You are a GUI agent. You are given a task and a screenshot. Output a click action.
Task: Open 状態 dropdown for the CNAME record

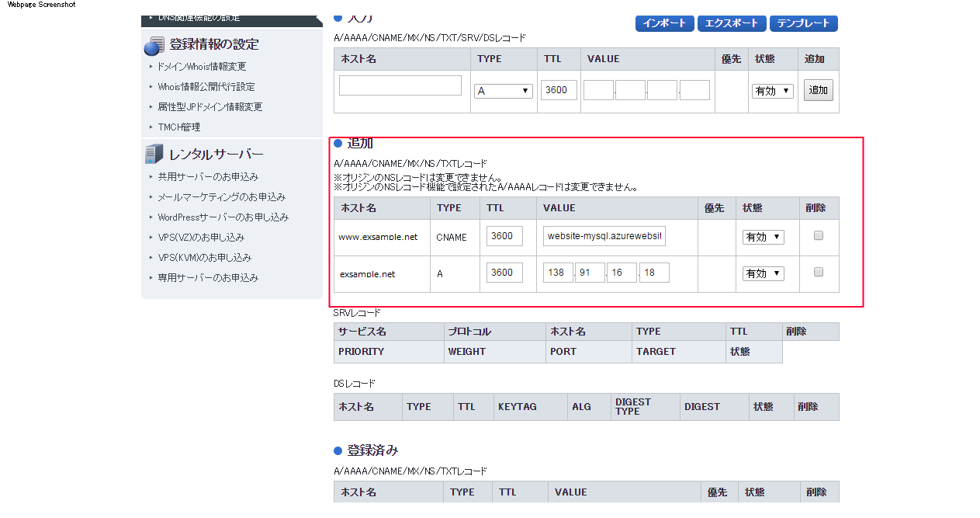point(763,237)
